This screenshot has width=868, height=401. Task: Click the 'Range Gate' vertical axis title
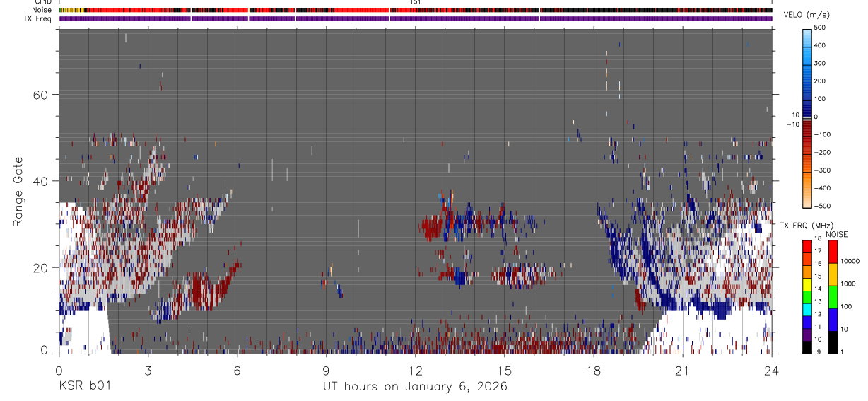click(19, 192)
